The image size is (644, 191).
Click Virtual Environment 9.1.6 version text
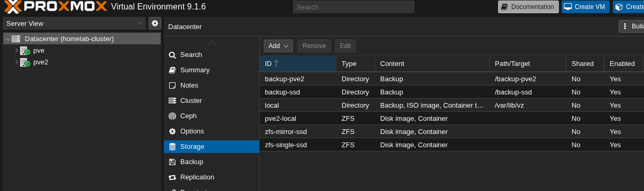coord(159,7)
